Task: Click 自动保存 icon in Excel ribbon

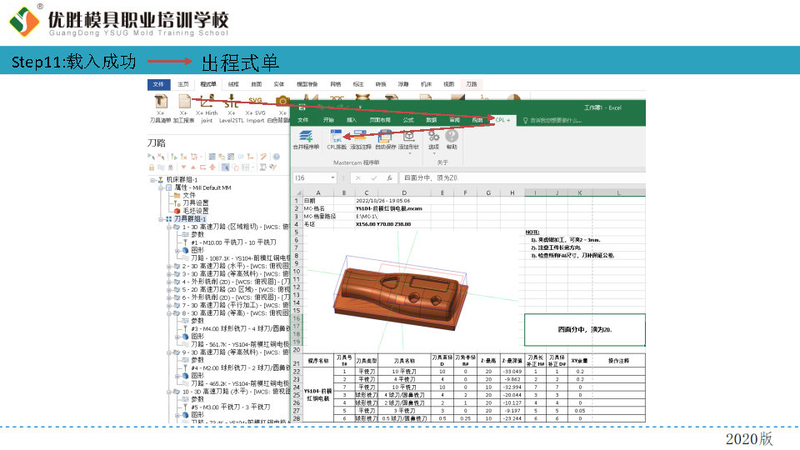Action: pos(385,136)
